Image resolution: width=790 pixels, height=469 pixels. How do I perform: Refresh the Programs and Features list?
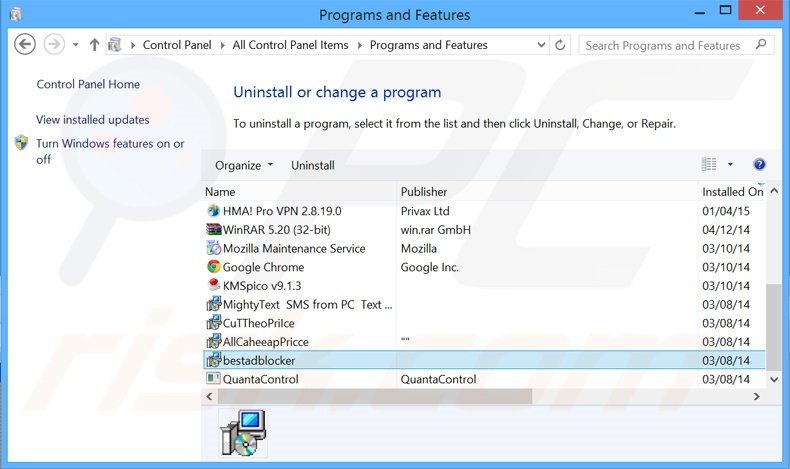[x=560, y=45]
